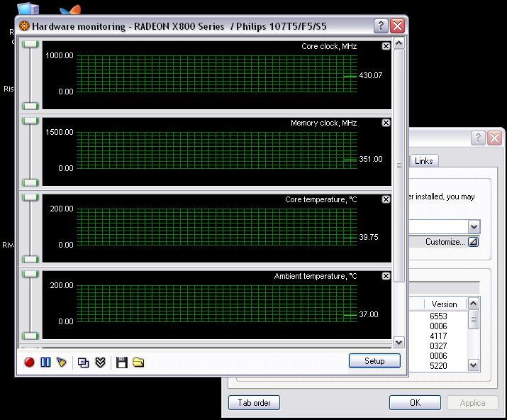The width and height of the screenshot is (507, 420).
Task: Click the overlapping-windows icon in the bottom toolbar
Action: pos(83,363)
